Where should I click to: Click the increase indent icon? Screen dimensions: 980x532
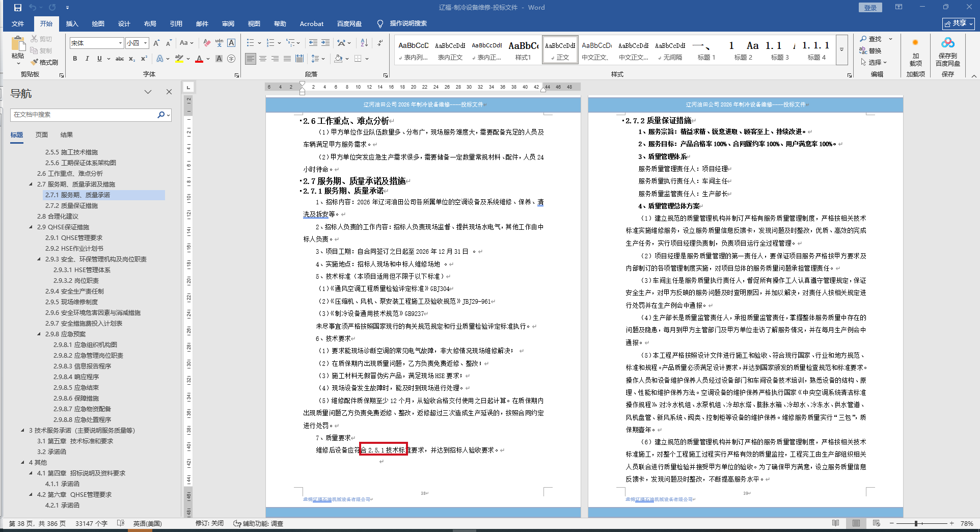pos(325,43)
